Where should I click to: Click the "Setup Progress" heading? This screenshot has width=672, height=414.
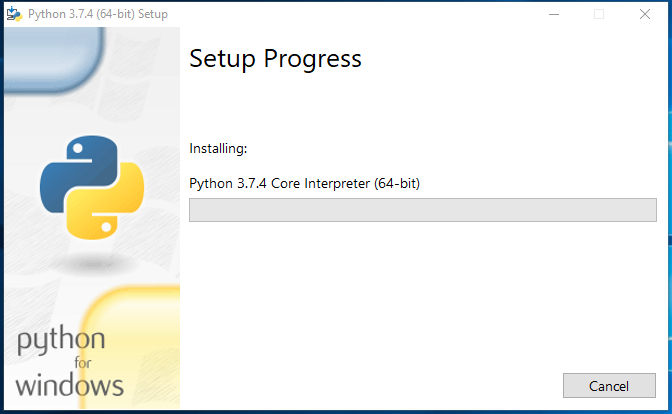[x=275, y=59]
